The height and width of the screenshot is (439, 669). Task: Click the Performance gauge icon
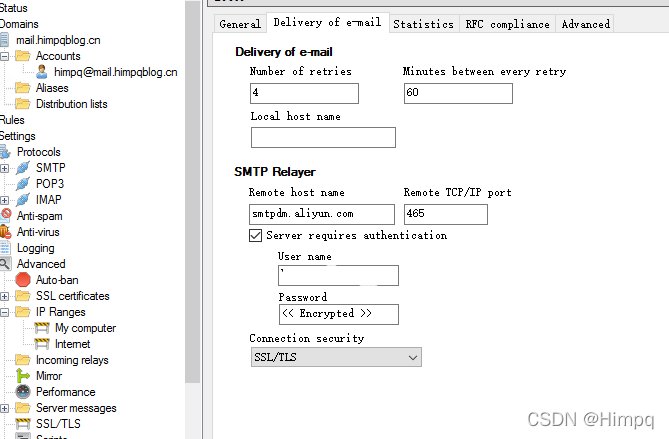pos(23,392)
